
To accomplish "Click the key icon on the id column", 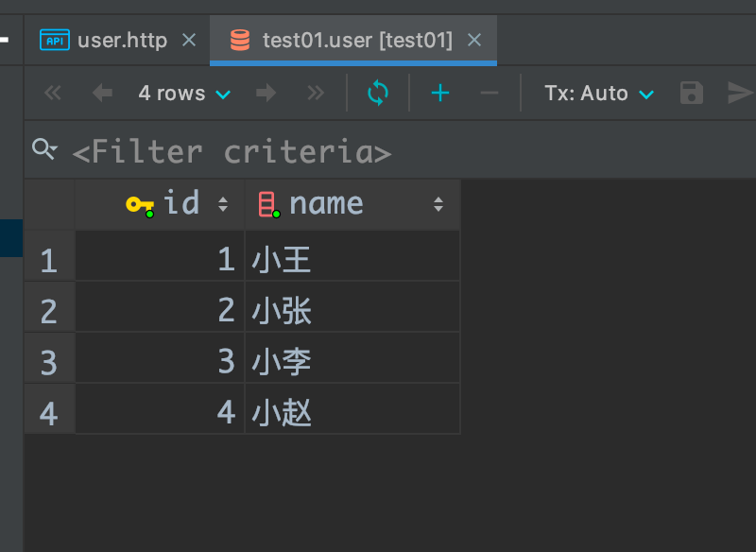I will click(138, 203).
